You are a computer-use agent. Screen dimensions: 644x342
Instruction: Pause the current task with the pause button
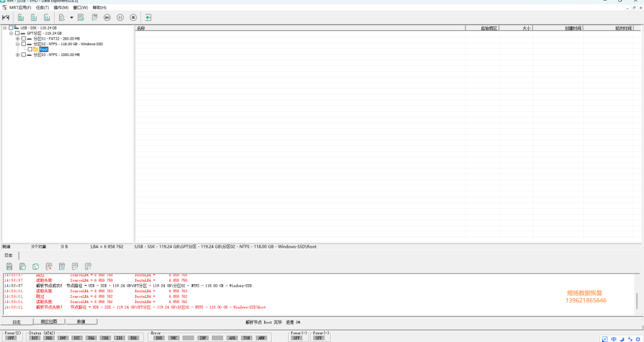coord(120,17)
